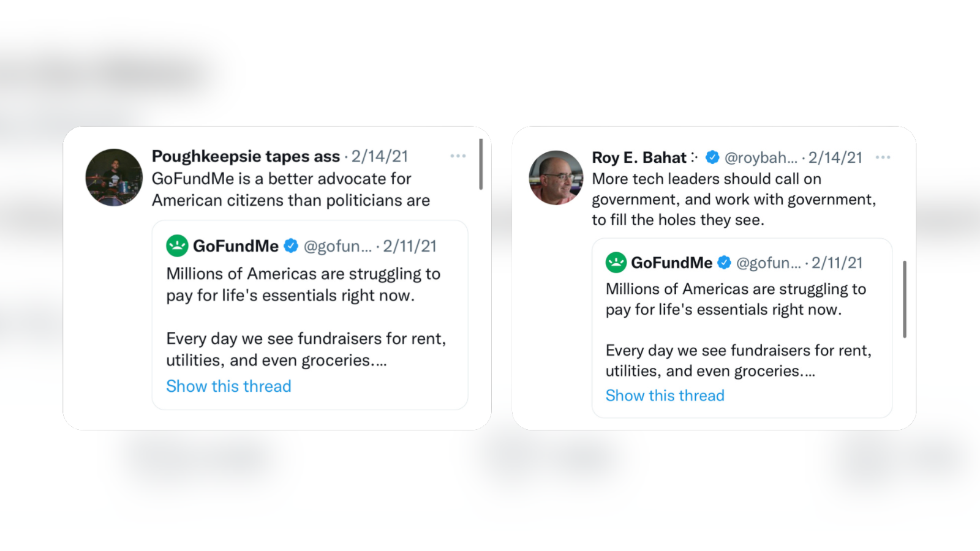Click 'Show this thread' in left card
The image size is (980, 551).
pos(228,386)
